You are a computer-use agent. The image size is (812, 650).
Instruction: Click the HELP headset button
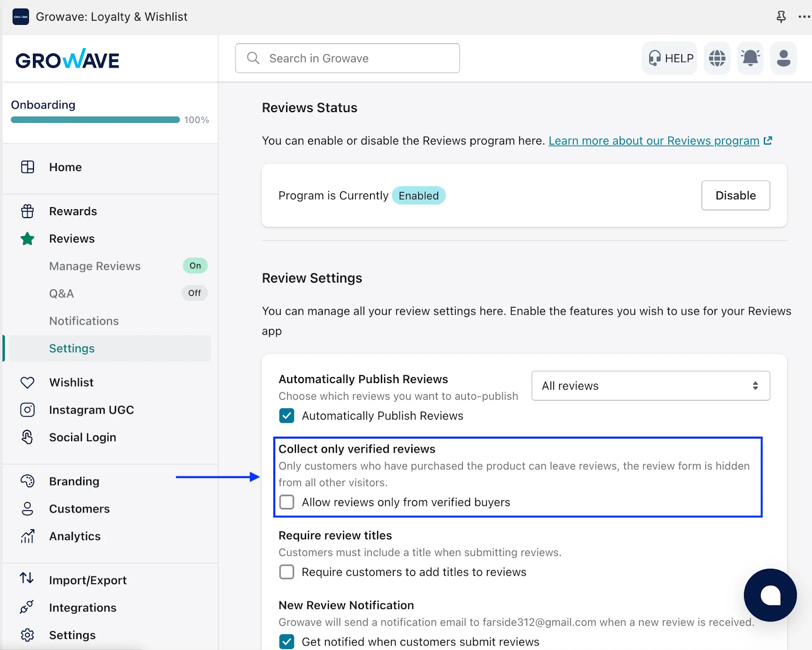click(670, 58)
